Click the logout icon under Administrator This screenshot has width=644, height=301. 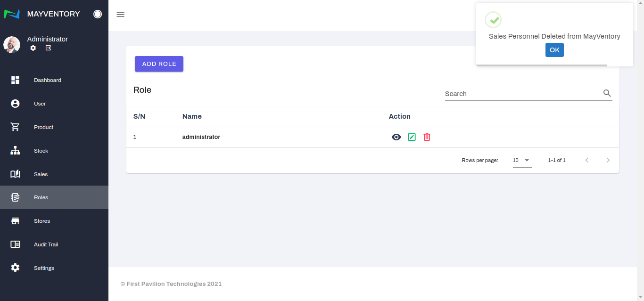pos(48,48)
